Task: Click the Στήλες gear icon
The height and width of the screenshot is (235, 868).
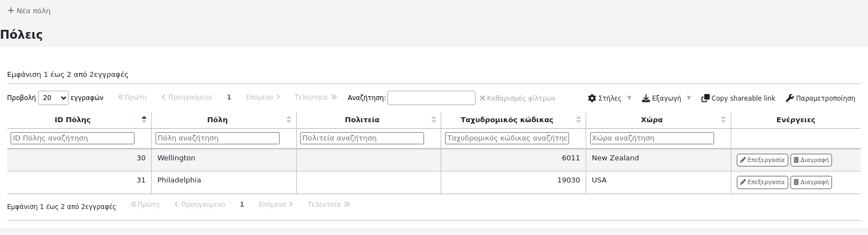Action: point(592,98)
